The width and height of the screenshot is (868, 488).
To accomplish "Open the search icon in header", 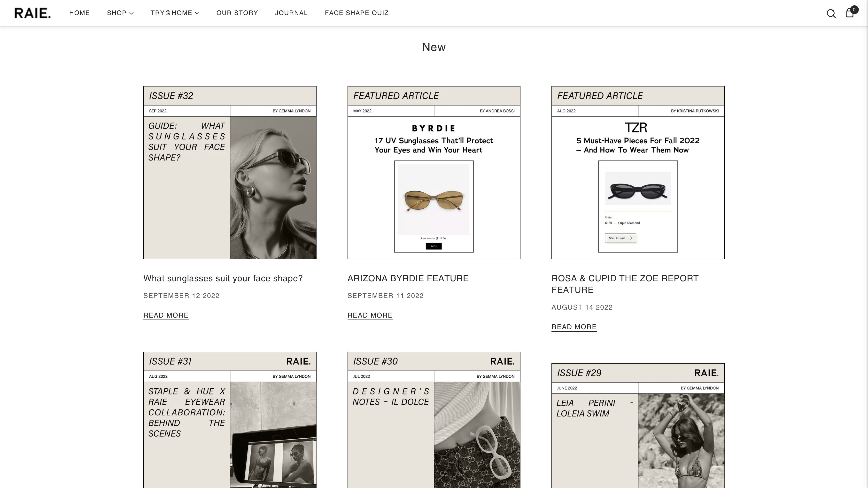I will pos(831,14).
